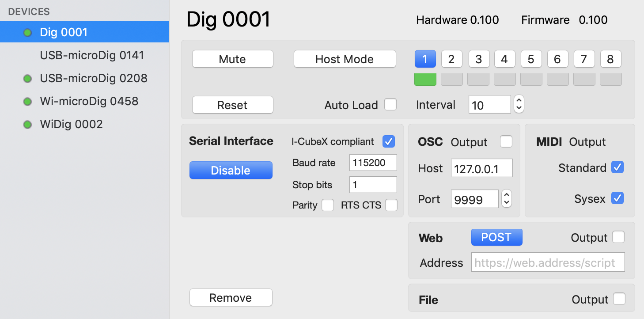The width and height of the screenshot is (644, 319).
Task: Toggle the RTS CTS checkbox
Action: click(x=391, y=205)
